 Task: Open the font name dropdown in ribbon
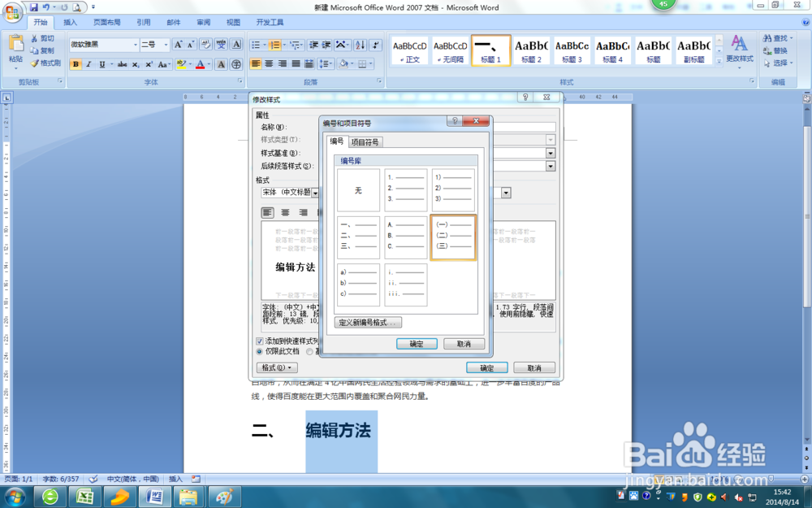[135, 45]
